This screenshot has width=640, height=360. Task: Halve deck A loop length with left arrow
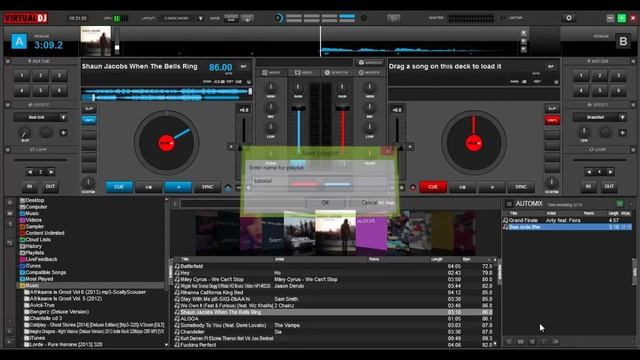coord(30,172)
